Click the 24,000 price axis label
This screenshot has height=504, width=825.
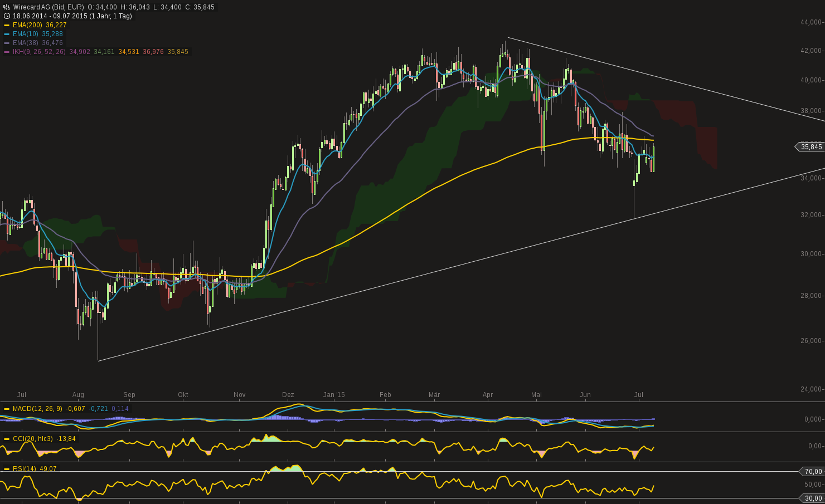pos(812,389)
